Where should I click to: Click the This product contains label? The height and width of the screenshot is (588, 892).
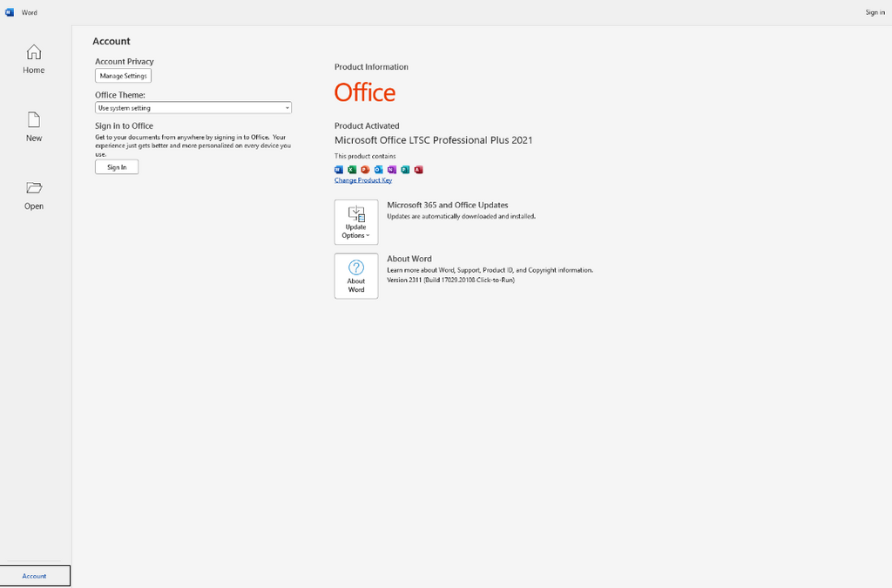pos(365,156)
